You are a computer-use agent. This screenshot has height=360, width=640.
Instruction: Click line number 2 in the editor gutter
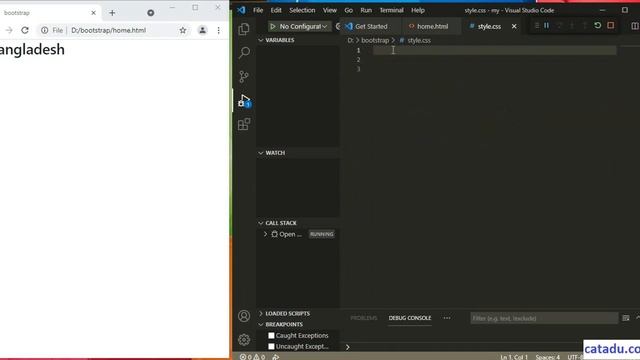pos(358,60)
